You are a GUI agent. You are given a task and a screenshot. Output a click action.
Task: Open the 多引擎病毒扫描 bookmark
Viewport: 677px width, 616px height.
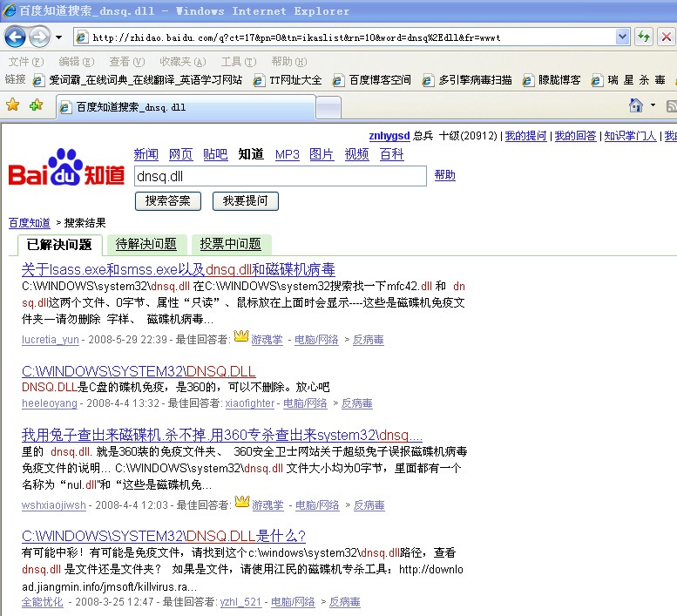[468, 80]
